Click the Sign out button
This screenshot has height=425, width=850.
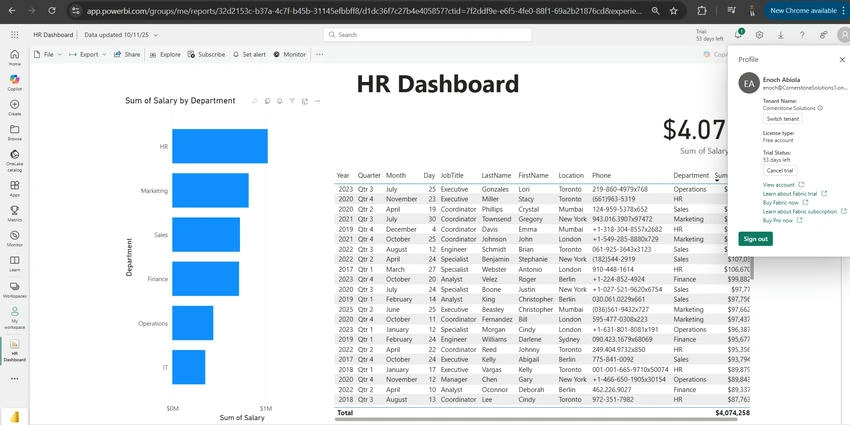756,239
